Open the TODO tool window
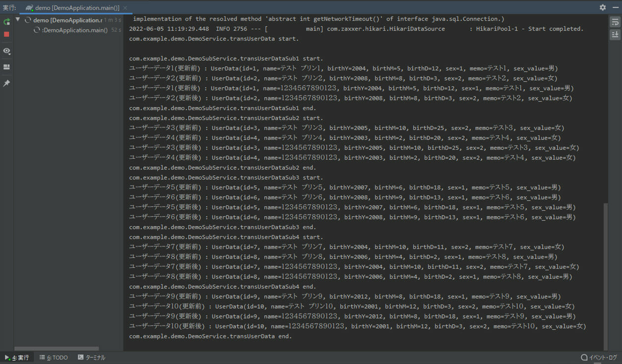This screenshot has width=622, height=364. coord(54,358)
